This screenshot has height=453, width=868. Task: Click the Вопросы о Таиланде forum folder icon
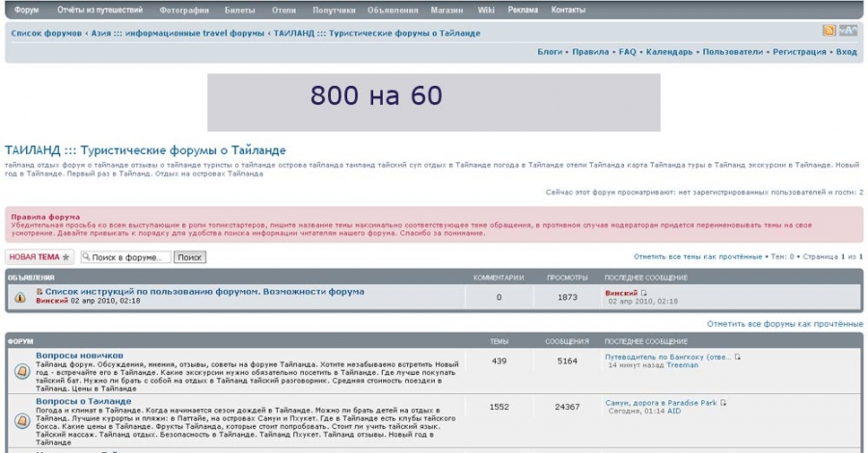pos(21,421)
